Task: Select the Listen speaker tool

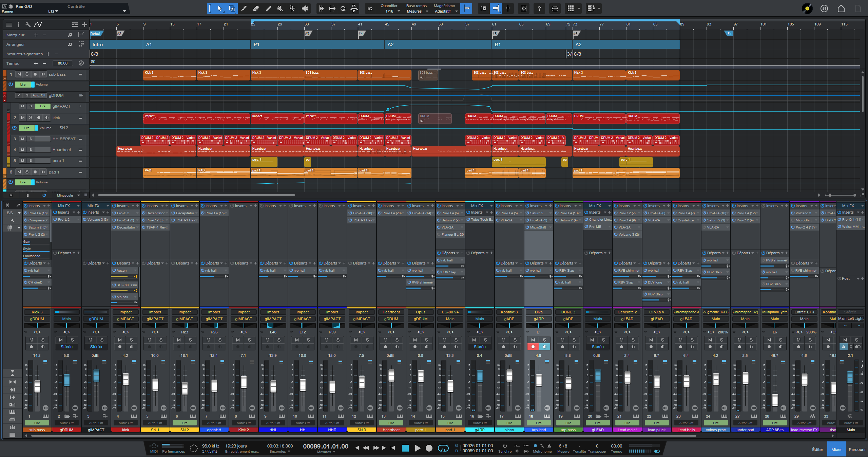Action: click(x=305, y=8)
